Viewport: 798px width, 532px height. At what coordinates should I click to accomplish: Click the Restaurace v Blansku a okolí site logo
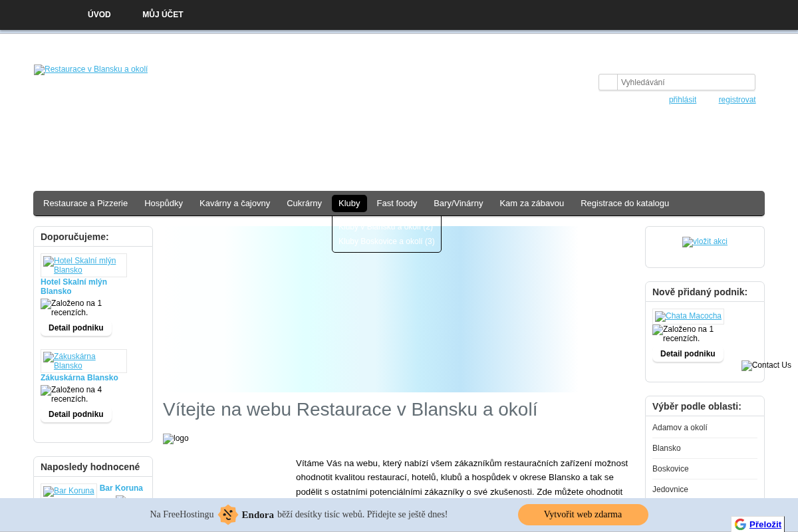[91, 69]
